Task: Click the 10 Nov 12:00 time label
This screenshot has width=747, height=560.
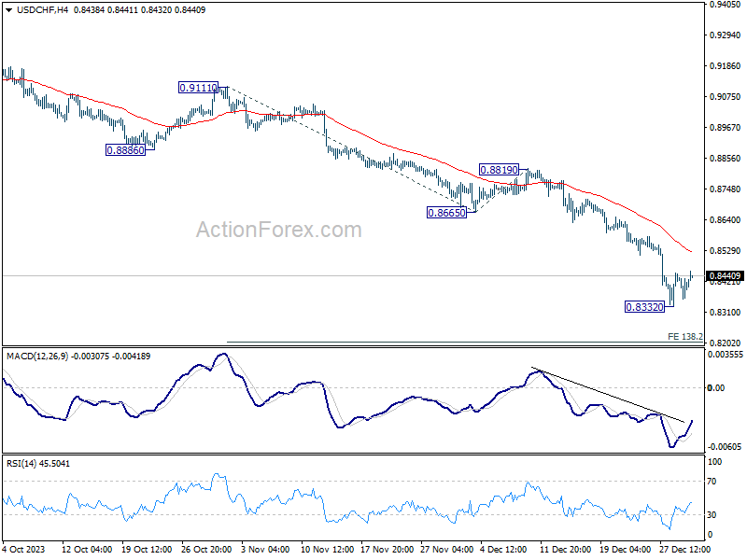Action: (328, 550)
